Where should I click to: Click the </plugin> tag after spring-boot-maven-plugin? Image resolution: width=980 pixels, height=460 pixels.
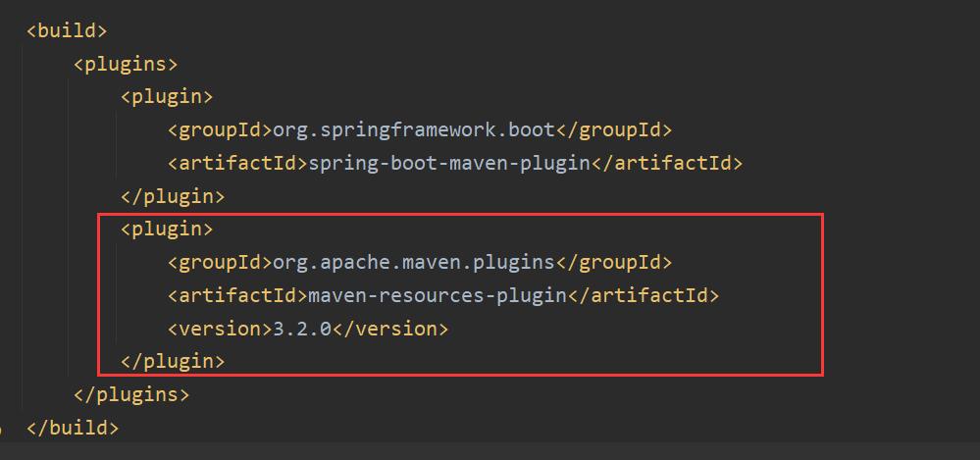point(173,196)
